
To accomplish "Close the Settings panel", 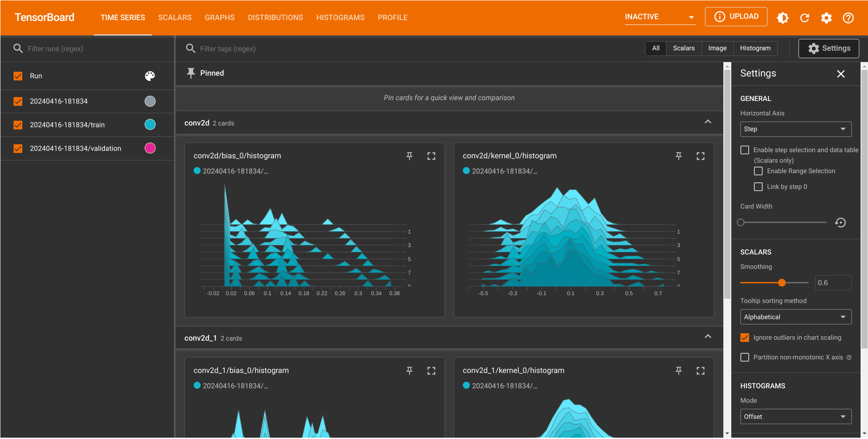I will point(841,74).
